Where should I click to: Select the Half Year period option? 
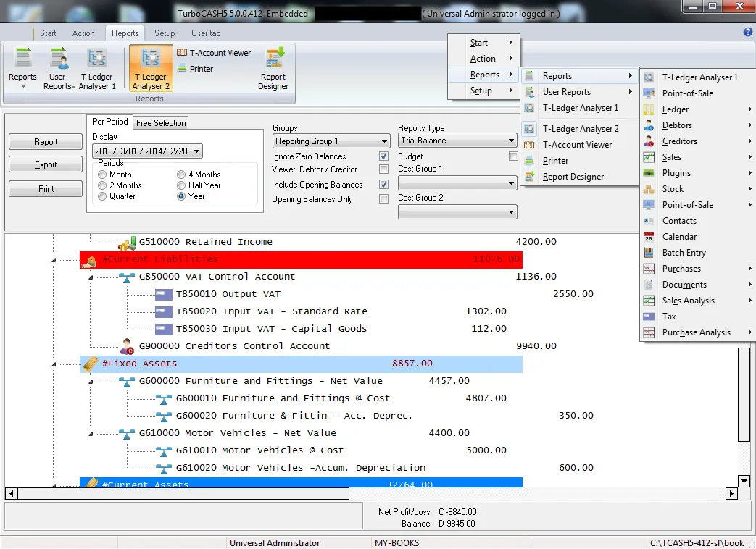tap(180, 185)
